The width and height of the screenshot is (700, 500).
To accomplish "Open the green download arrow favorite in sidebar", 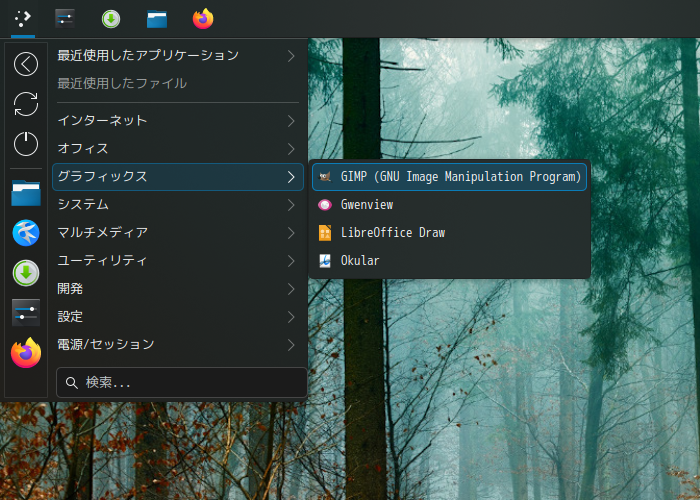I will [26, 273].
